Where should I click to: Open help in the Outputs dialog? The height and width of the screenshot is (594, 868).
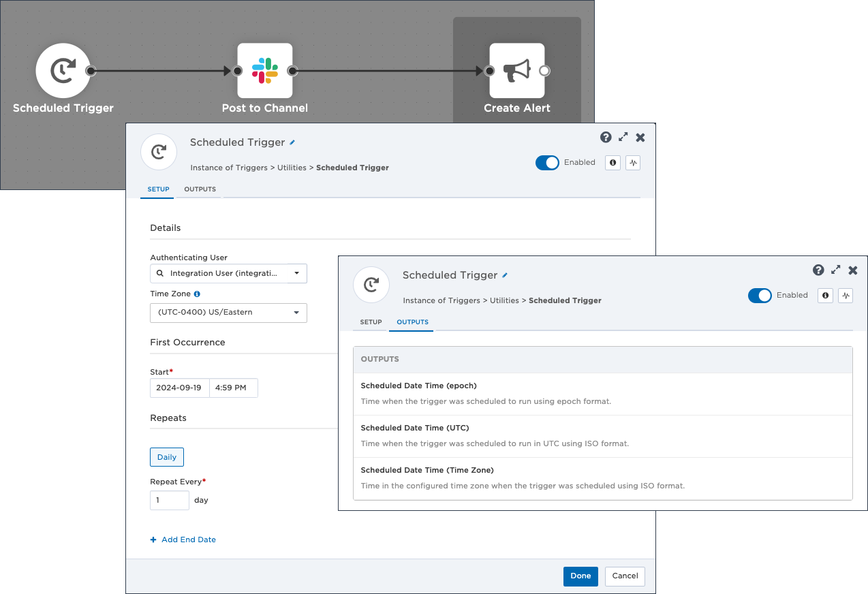(818, 270)
